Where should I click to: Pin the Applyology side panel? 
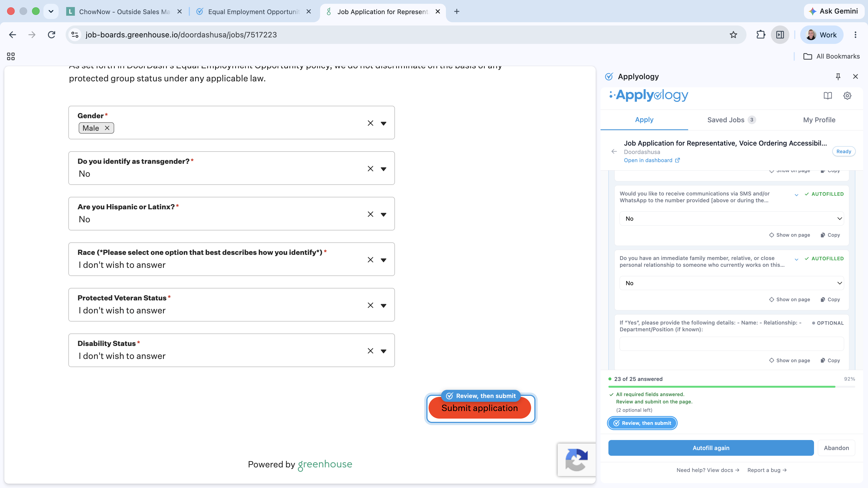click(838, 76)
